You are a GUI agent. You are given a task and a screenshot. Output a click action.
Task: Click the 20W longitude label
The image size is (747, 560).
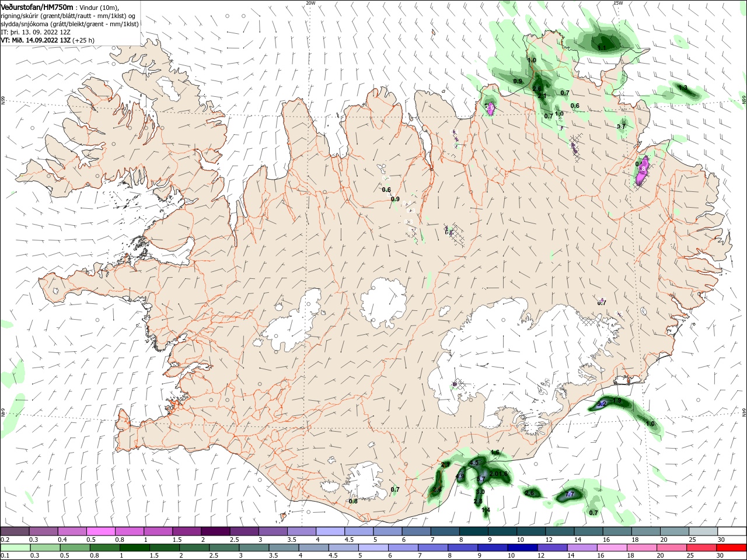(x=310, y=3)
